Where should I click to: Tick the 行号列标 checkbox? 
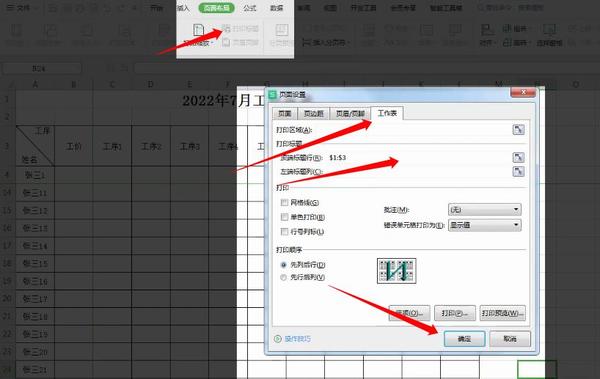tap(284, 232)
